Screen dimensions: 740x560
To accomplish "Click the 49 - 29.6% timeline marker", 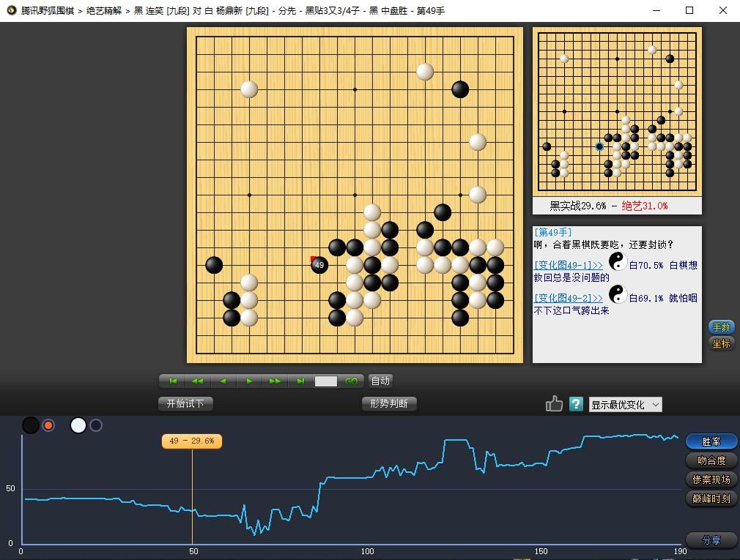I will coord(192,441).
